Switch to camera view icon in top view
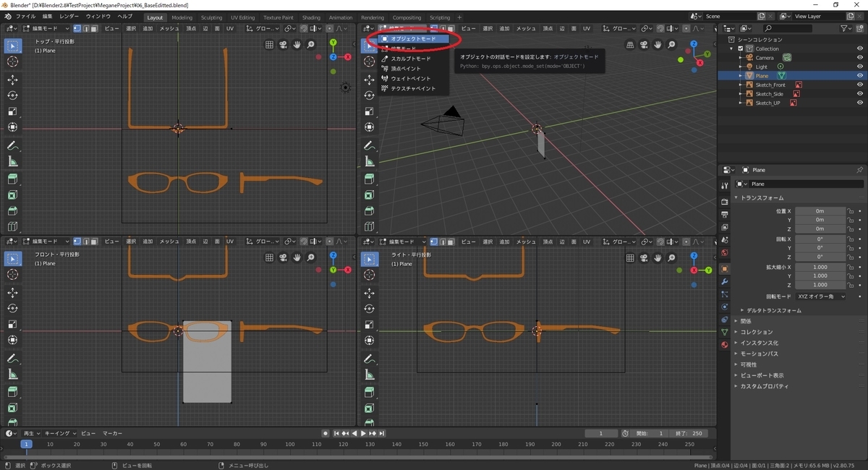The height and width of the screenshot is (470, 868). 284,45
